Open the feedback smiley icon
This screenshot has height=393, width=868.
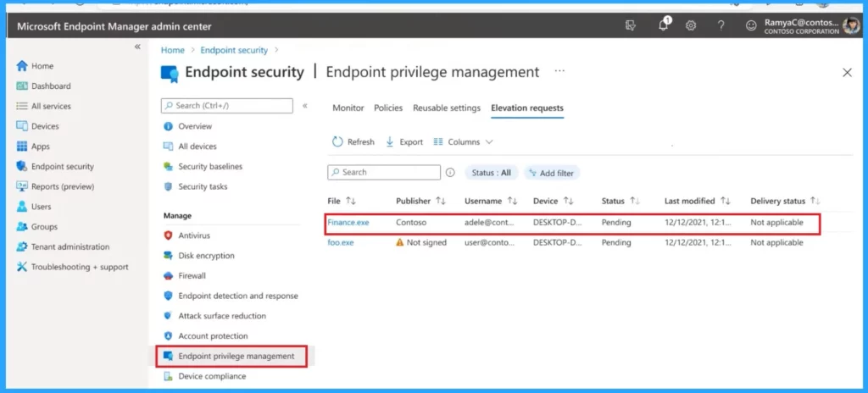click(751, 25)
